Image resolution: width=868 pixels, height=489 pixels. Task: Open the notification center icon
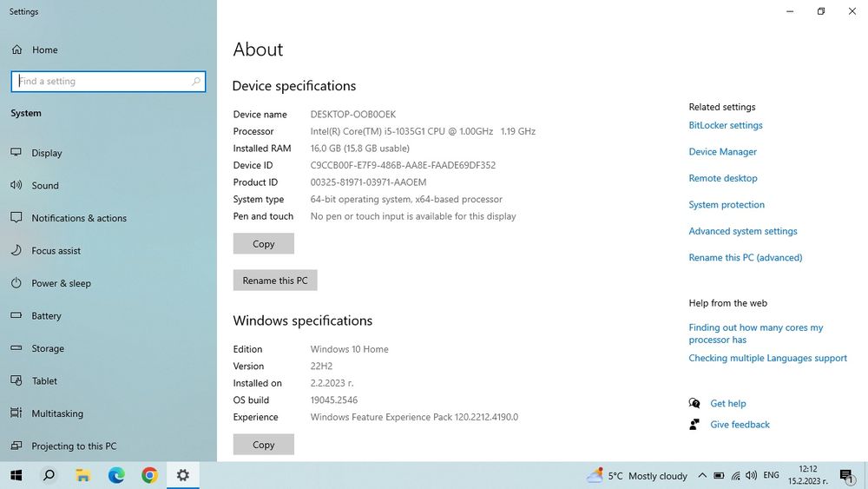click(x=846, y=476)
